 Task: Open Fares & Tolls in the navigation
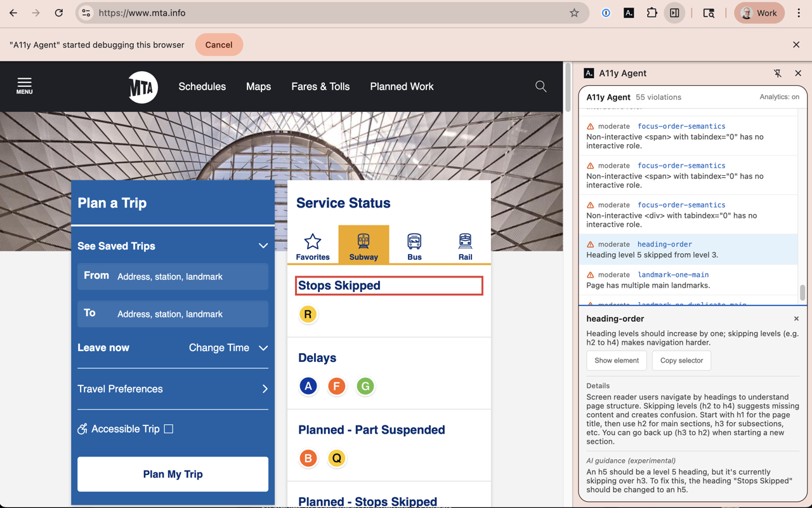[x=320, y=86]
